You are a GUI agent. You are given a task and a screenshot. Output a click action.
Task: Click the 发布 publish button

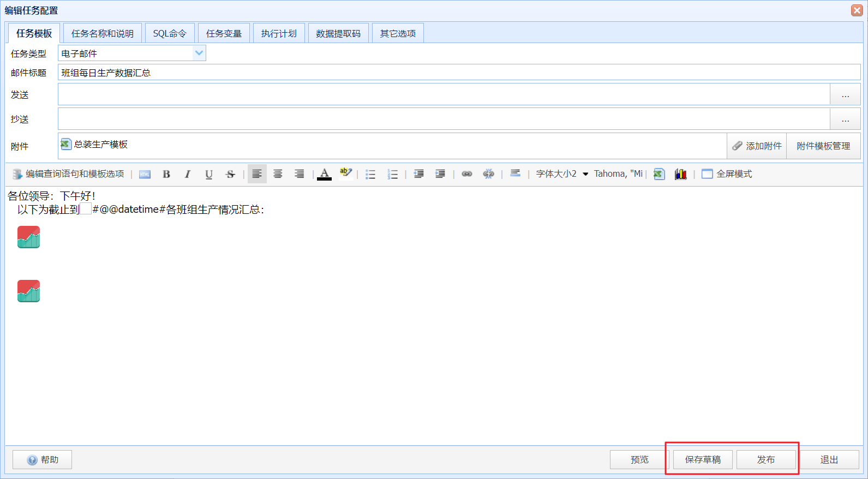coord(766,460)
